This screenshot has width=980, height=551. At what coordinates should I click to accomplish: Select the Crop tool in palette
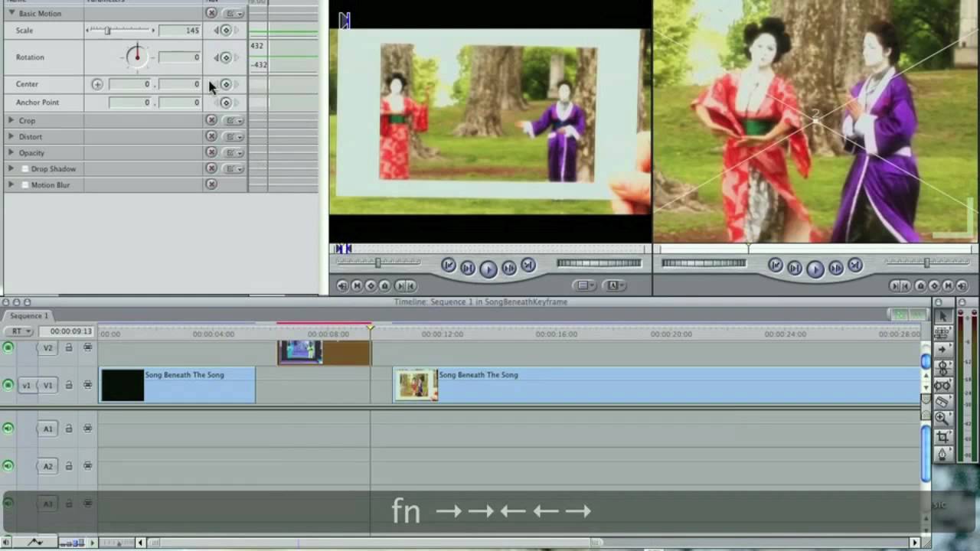[x=942, y=436]
